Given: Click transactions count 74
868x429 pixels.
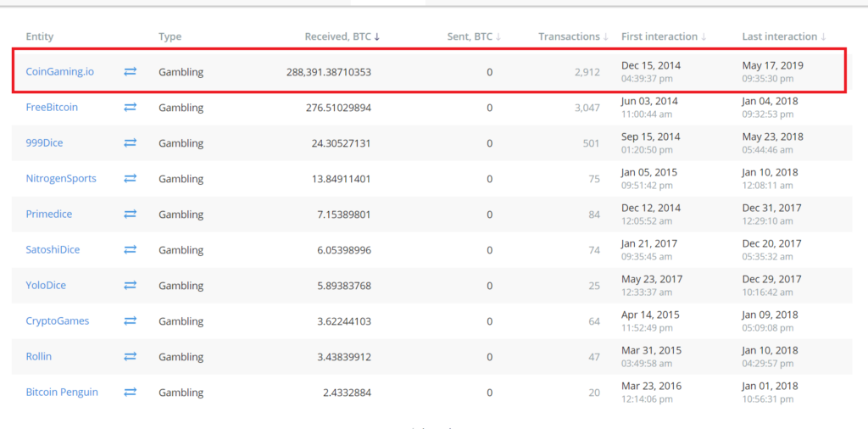Looking at the screenshot, I should point(594,249).
